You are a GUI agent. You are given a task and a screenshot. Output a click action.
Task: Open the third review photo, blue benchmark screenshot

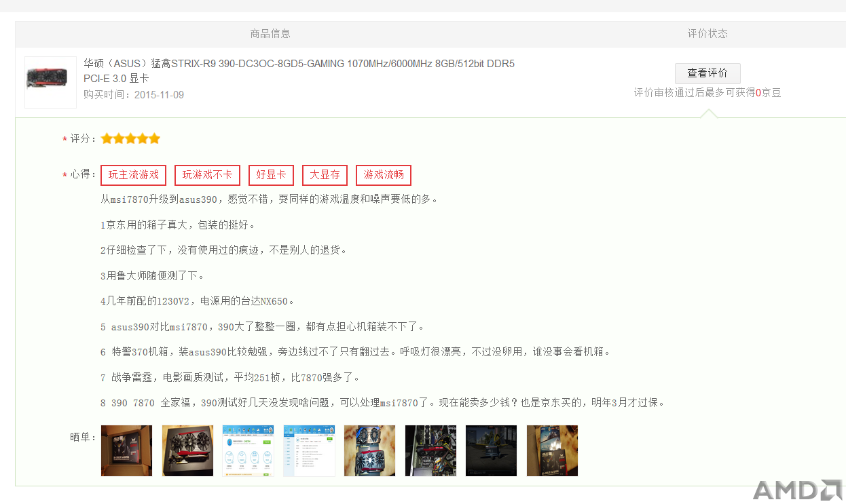click(249, 451)
